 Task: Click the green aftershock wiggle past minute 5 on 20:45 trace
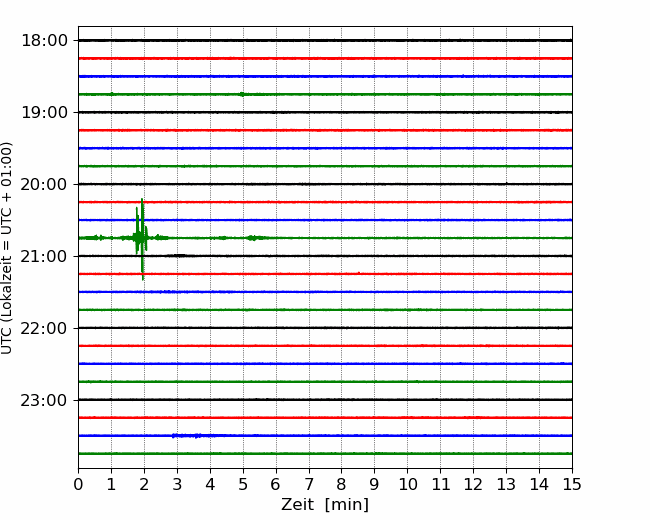pyautogui.click(x=256, y=238)
